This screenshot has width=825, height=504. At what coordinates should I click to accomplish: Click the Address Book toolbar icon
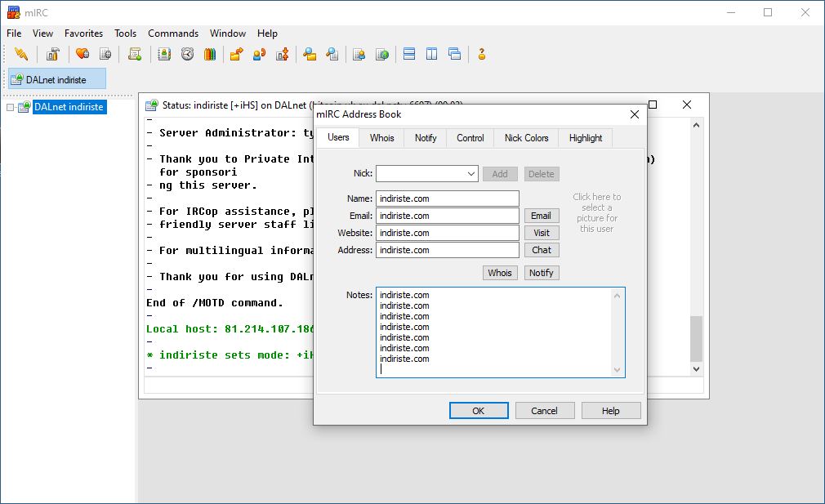click(x=164, y=54)
